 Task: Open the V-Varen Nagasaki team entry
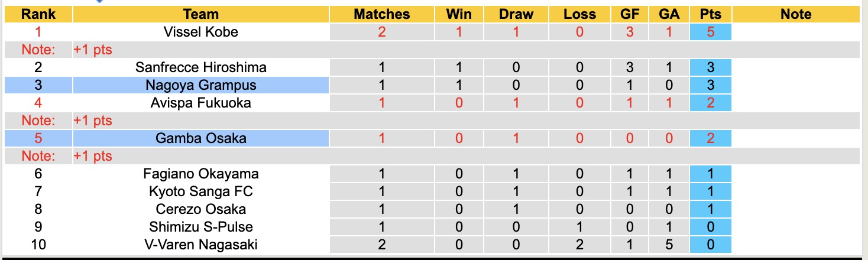tap(200, 245)
